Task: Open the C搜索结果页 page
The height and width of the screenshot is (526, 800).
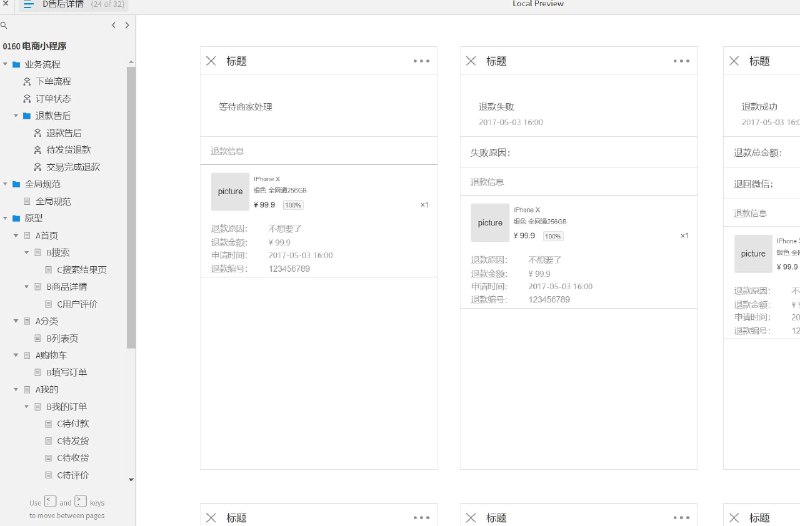Action: click(82, 269)
